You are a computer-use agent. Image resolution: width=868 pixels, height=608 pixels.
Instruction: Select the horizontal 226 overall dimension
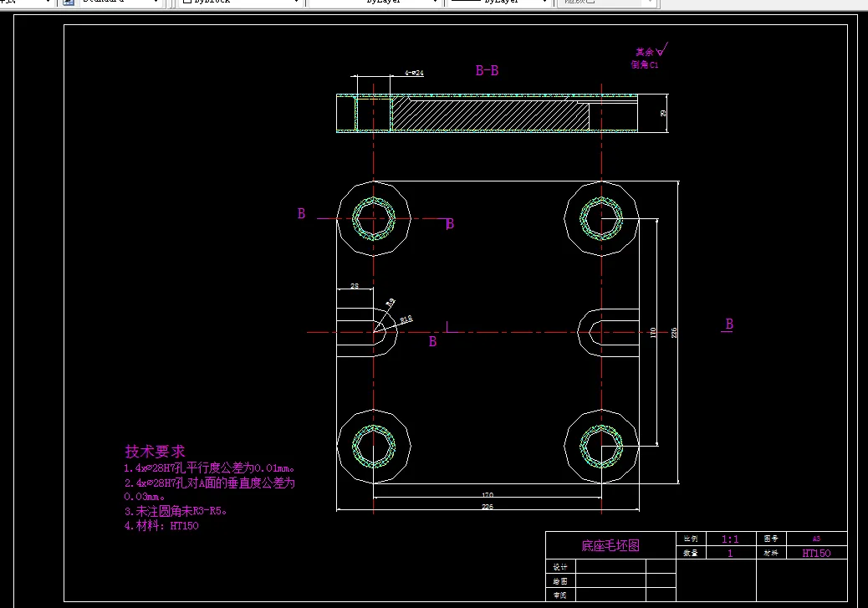click(x=488, y=507)
